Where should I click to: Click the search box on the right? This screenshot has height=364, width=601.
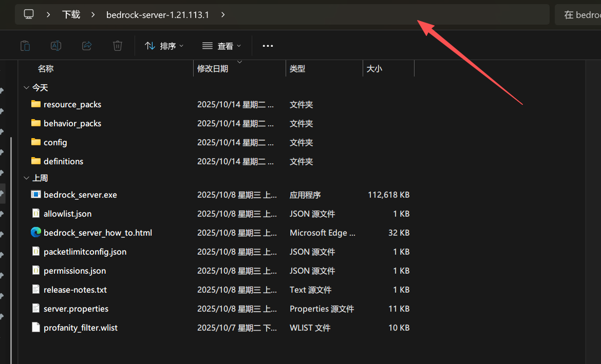(579, 15)
